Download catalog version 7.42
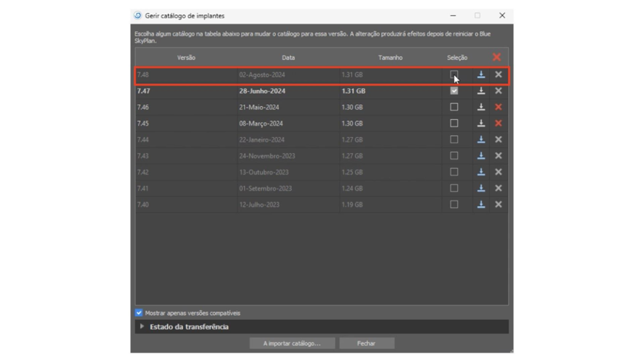Image resolution: width=644 pixels, height=362 pixels. coord(481,172)
